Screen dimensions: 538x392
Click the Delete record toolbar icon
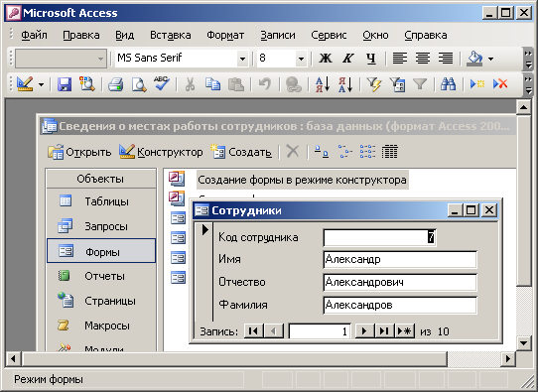pos(500,84)
